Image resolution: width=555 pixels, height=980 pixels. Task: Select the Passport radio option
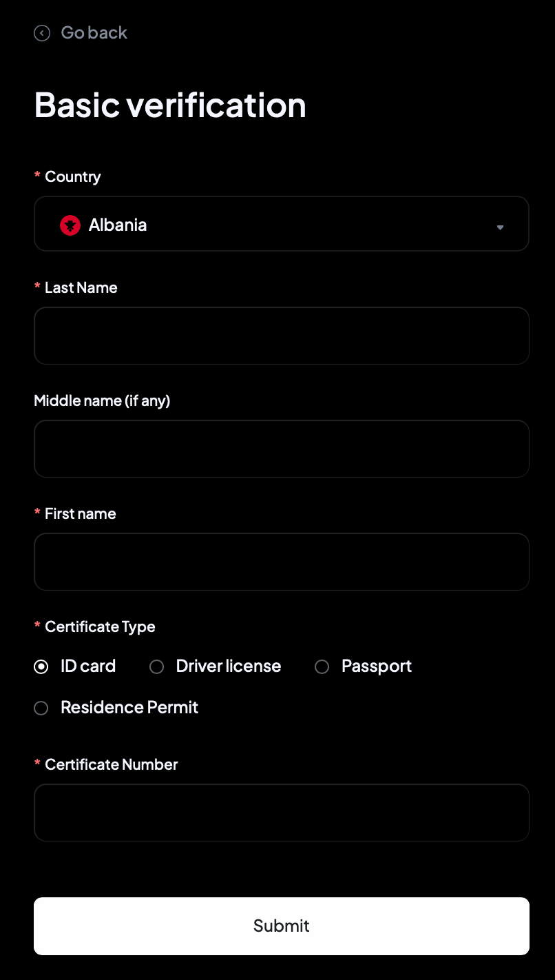(322, 666)
